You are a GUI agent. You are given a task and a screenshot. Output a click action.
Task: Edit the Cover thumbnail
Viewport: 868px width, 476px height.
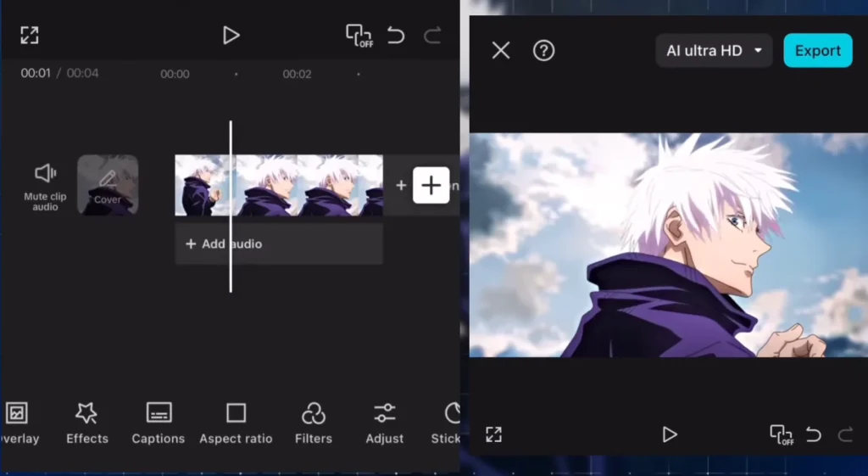[108, 184]
